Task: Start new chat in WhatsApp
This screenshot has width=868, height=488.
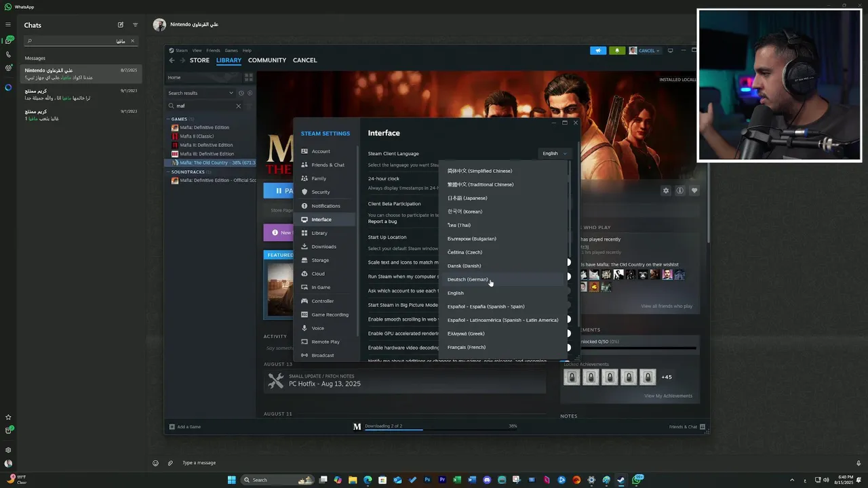Action: [121, 25]
